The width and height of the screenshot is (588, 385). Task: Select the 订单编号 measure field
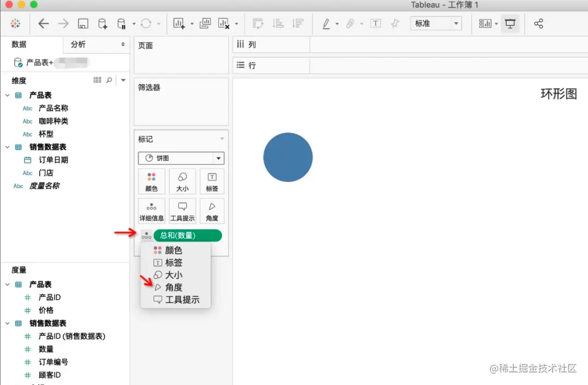[53, 362]
